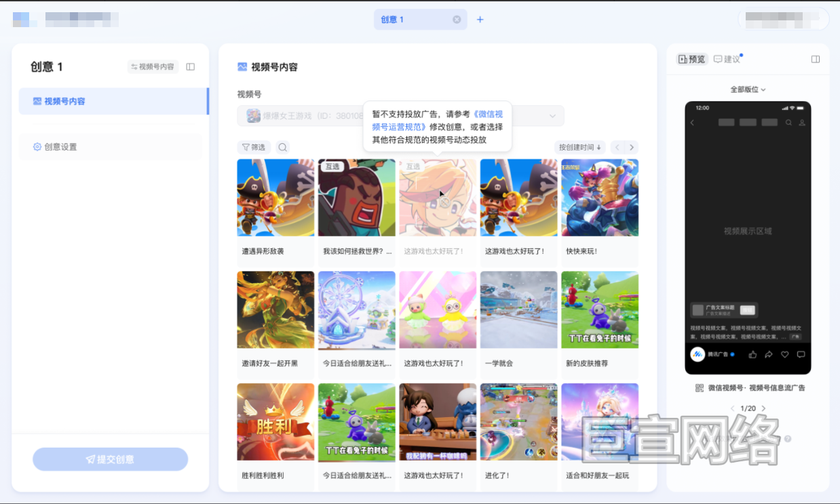Click the comment icon in phone preview
The height and width of the screenshot is (504, 840).
tap(801, 354)
